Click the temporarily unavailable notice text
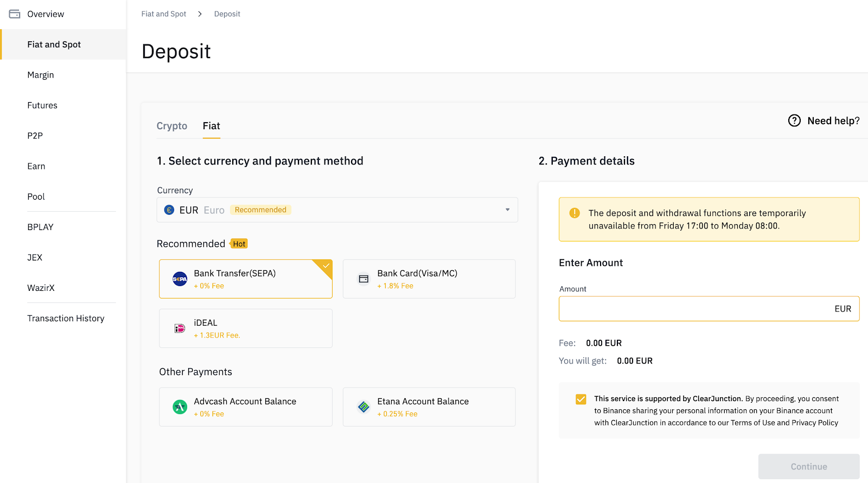The height and width of the screenshot is (483, 868). [x=697, y=219]
